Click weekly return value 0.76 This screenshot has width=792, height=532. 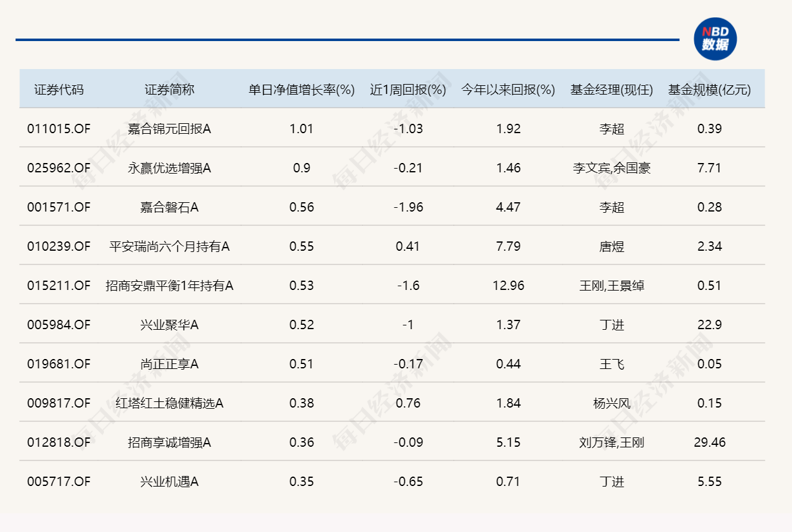408,403
